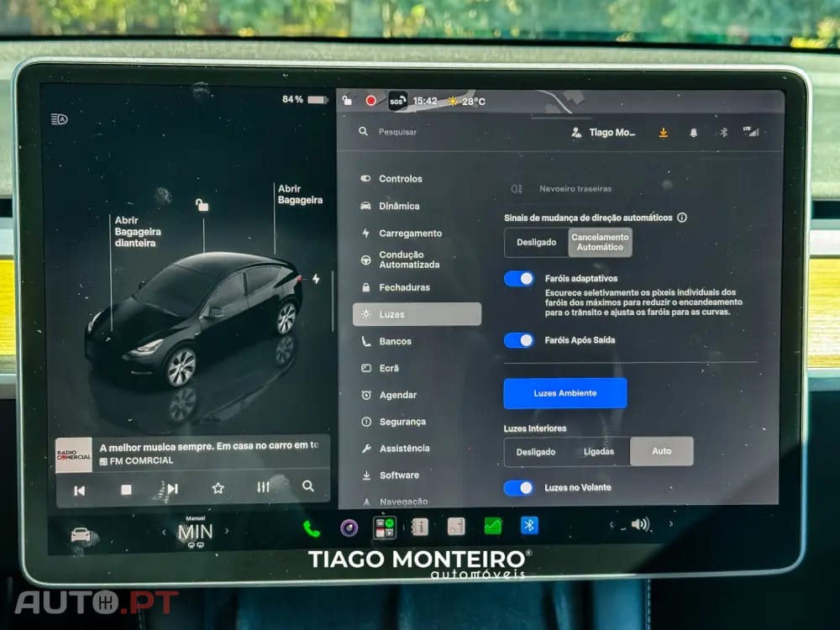This screenshot has width=840, height=630.
Task: Toggle the Faróis Após Saída switch
Action: tap(518, 340)
